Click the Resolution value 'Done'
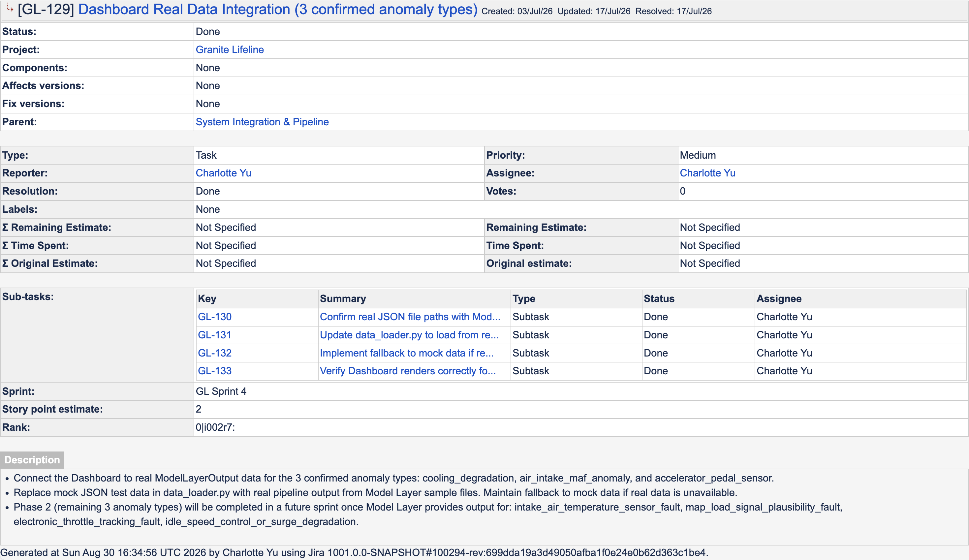969x560 pixels. tap(208, 191)
